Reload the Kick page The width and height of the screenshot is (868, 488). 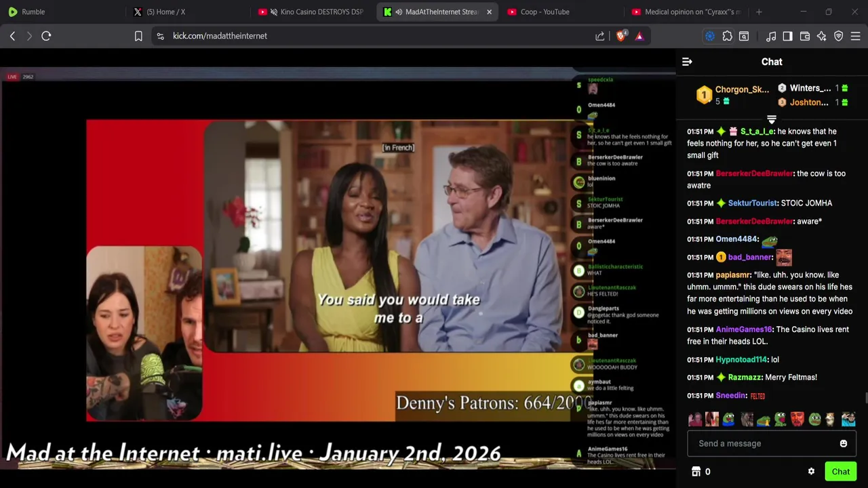(x=46, y=36)
